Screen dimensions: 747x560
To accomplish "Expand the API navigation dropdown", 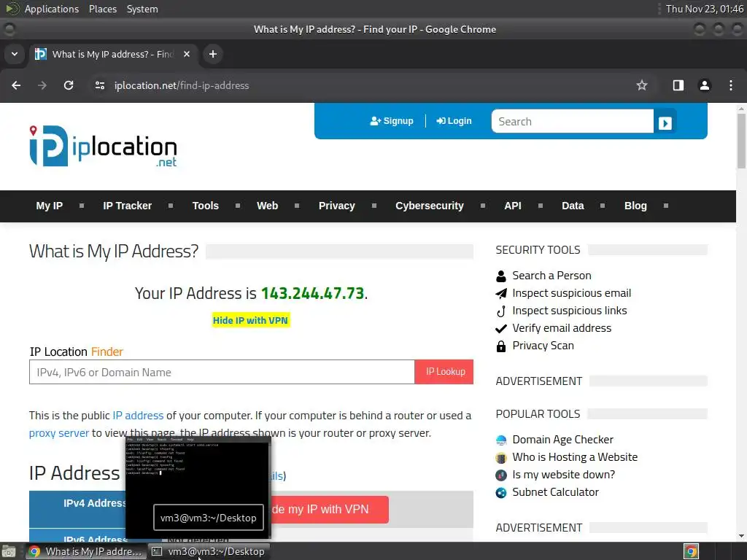I will click(541, 206).
